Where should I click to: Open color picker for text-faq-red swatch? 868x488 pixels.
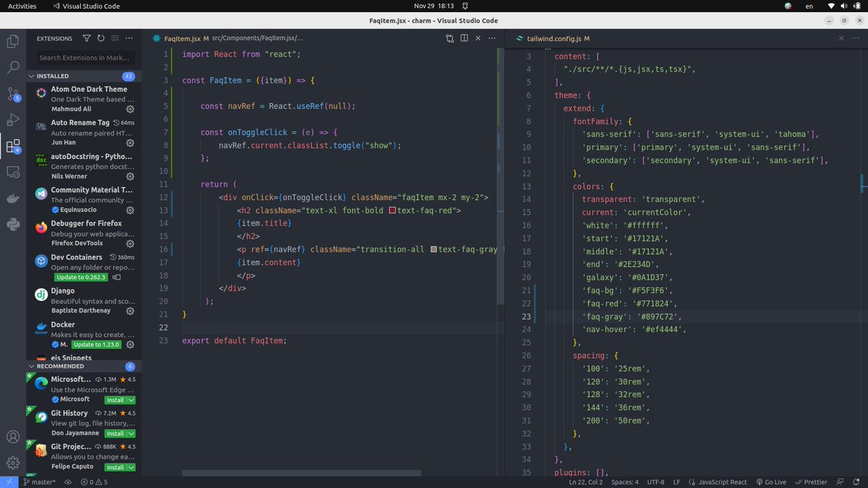tap(392, 210)
